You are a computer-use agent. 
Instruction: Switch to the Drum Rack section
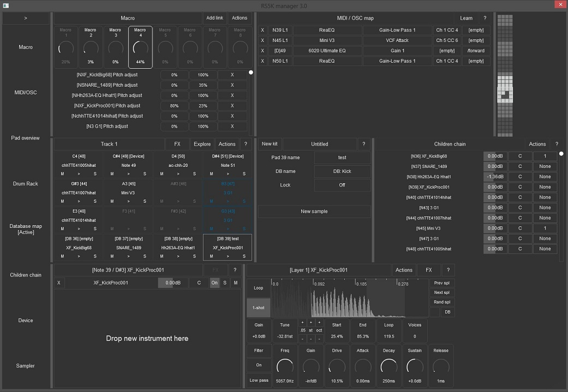coord(26,184)
